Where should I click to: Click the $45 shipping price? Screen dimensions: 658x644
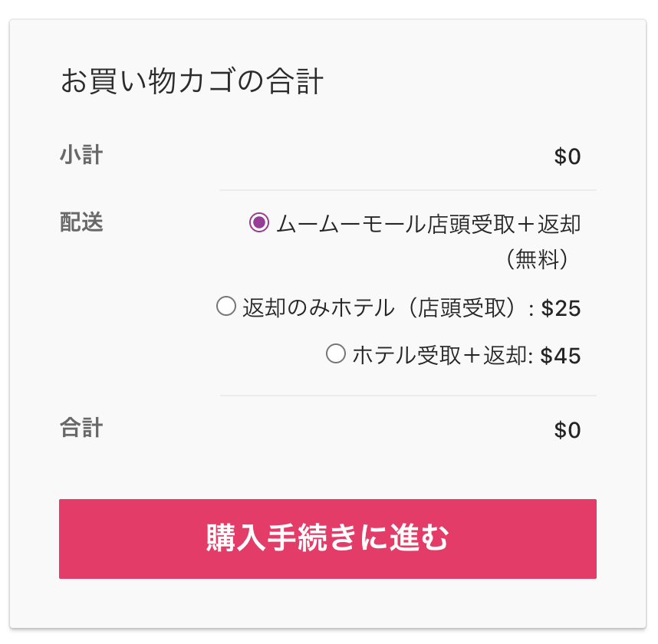561,356
